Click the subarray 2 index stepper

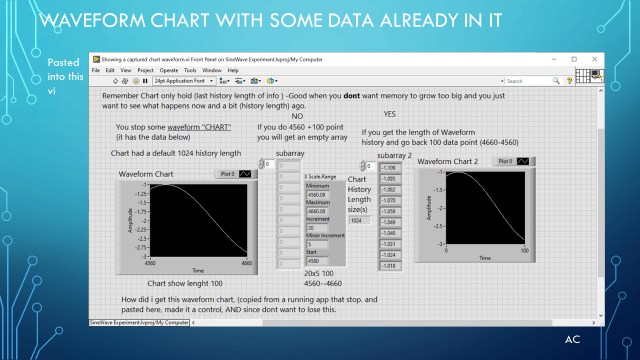tap(362, 166)
